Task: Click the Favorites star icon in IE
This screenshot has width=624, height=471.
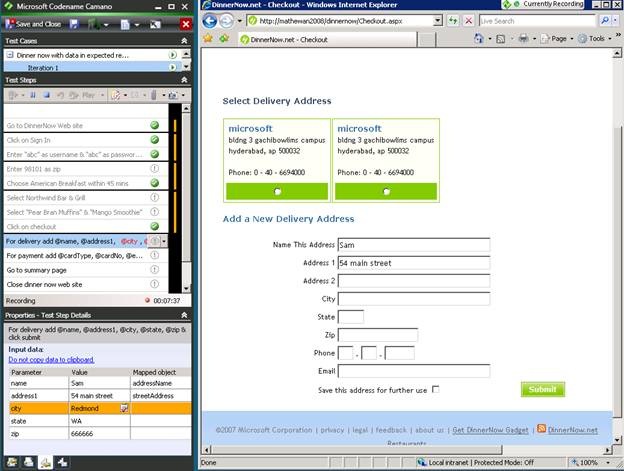Action: tap(208, 39)
